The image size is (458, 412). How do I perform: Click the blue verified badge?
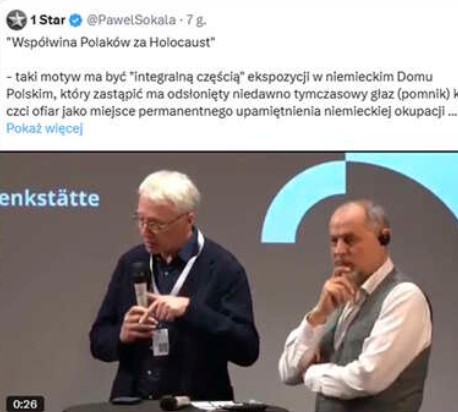[x=75, y=20]
